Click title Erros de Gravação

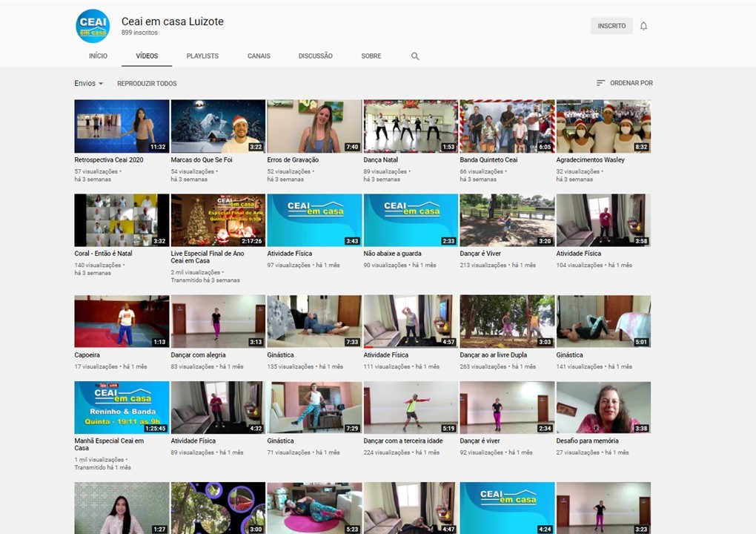point(293,159)
